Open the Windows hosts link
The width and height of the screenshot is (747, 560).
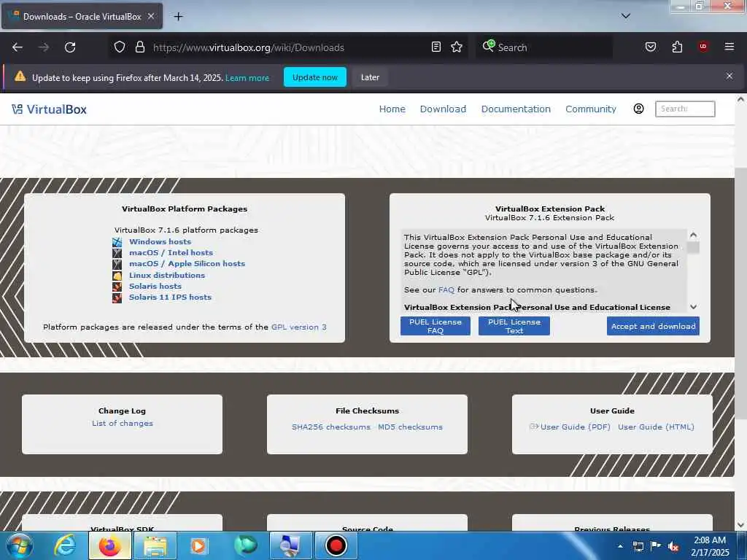click(x=160, y=242)
